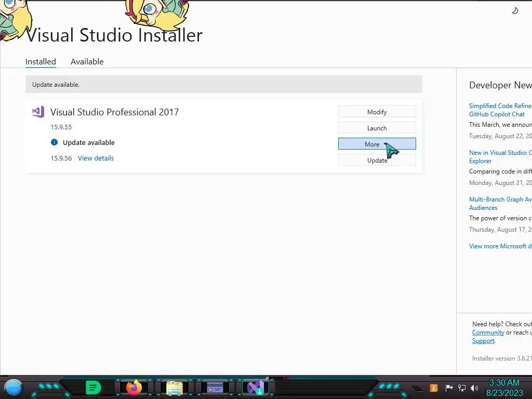Click the Visual Studio Professional 2017 logo

pyautogui.click(x=38, y=112)
